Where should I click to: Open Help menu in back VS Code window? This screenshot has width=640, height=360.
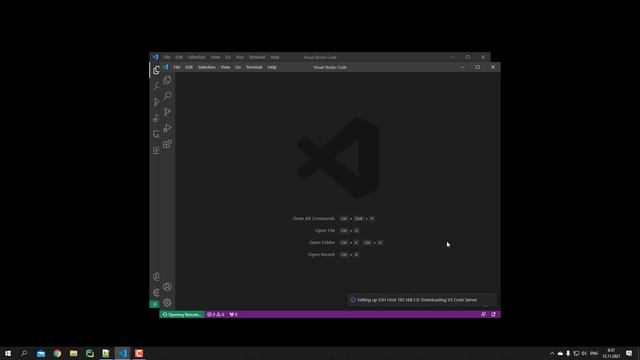tap(275, 57)
